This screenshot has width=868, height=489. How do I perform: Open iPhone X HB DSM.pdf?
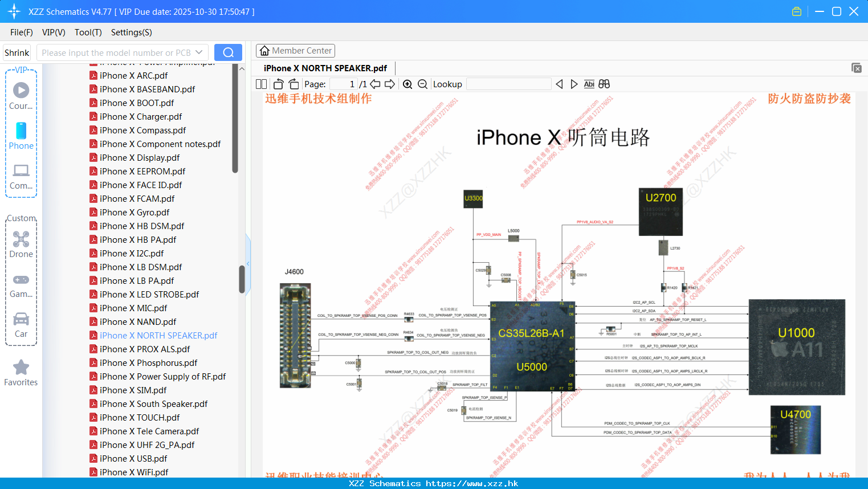pos(142,226)
